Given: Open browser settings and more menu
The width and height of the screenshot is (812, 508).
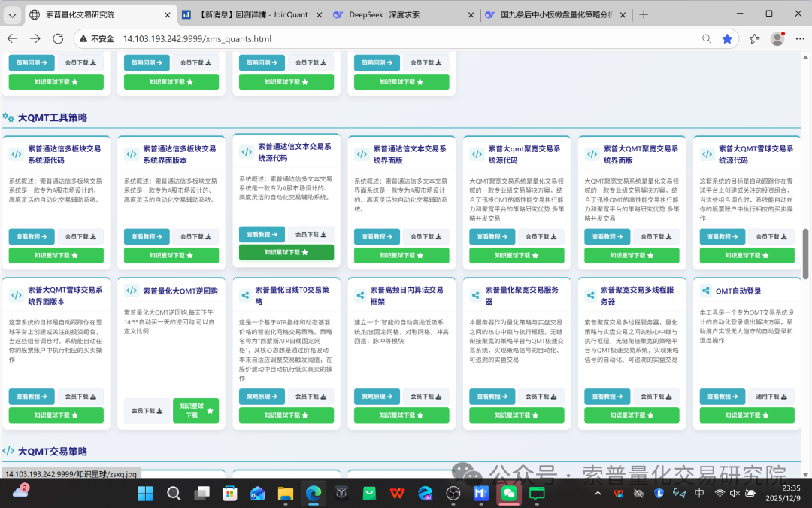Looking at the screenshot, I should pyautogui.click(x=800, y=39).
